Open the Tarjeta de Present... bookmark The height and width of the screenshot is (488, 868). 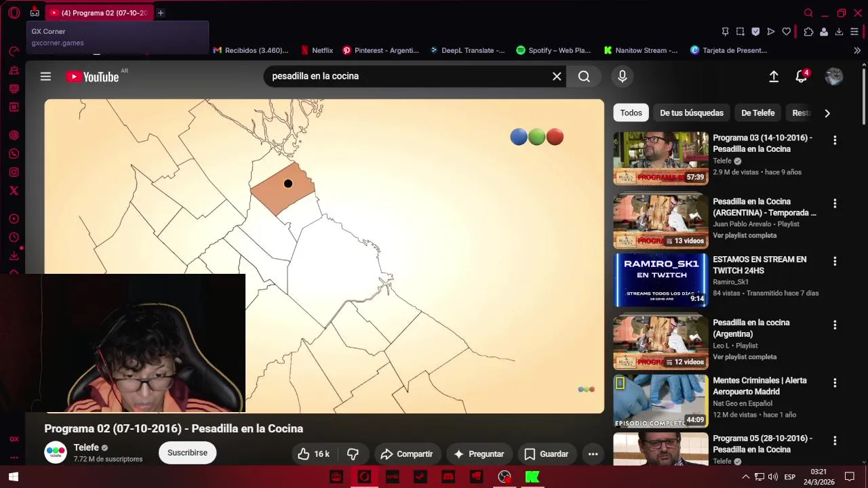[x=729, y=50]
